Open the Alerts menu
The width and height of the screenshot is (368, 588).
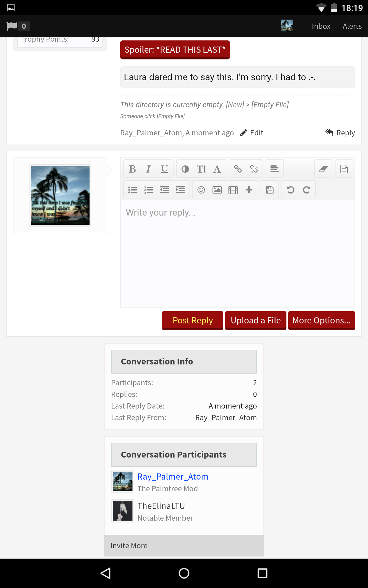tap(352, 26)
